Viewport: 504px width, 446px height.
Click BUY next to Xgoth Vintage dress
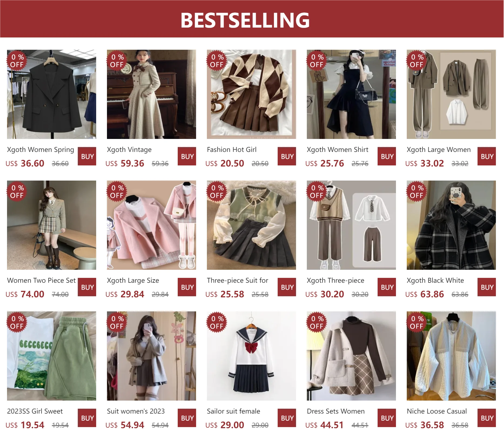187,156
